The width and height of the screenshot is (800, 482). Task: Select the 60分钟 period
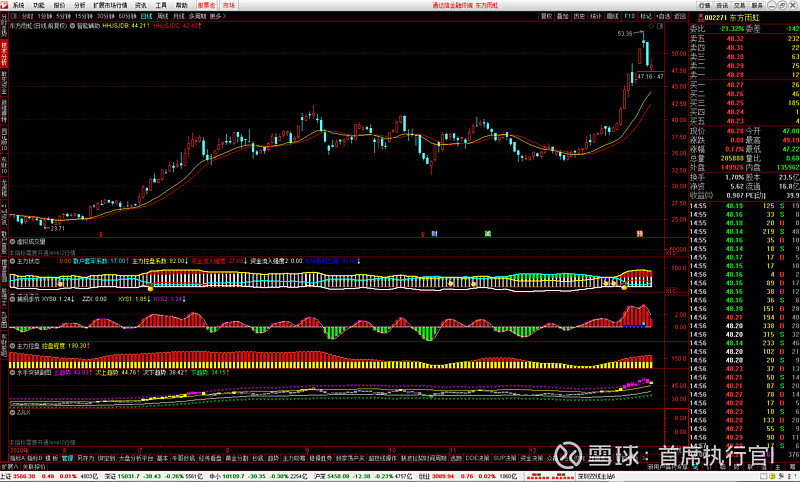pyautogui.click(x=128, y=16)
